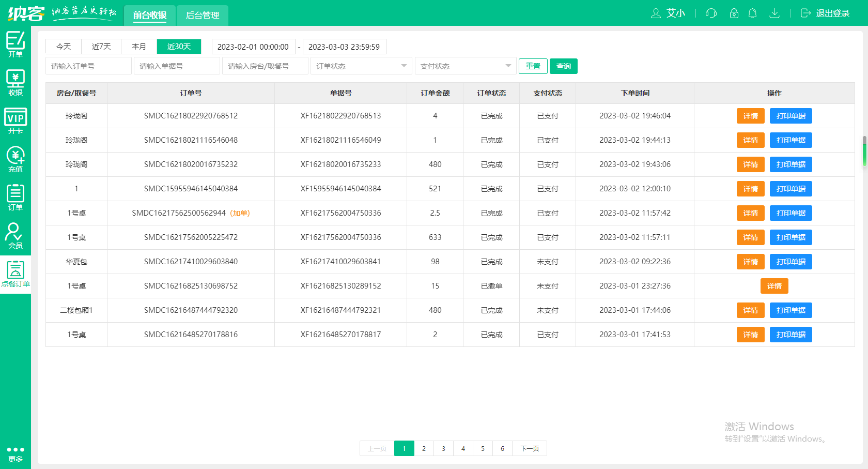Click the 查询 search button

tap(564, 66)
